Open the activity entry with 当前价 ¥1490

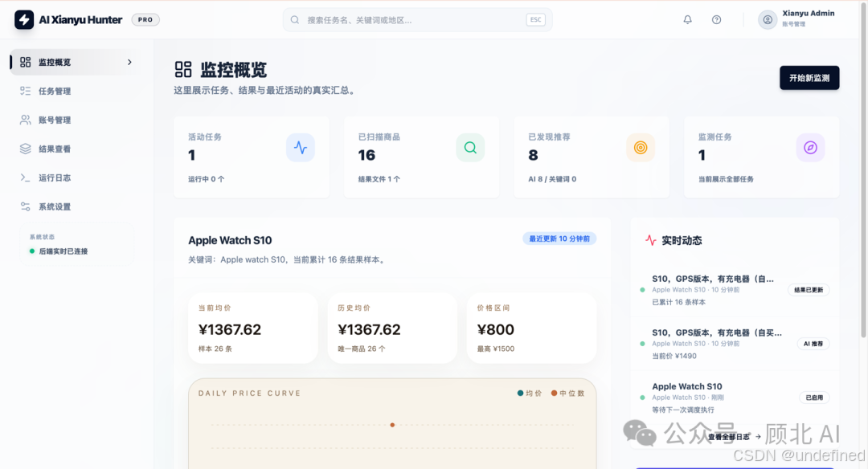734,344
